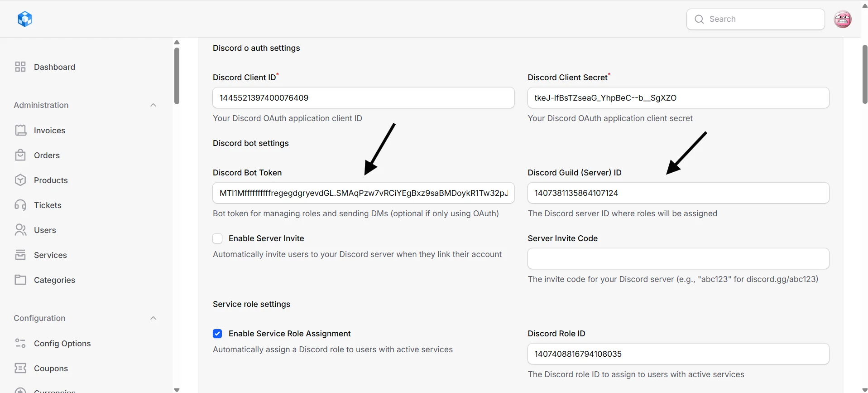Click the sidebar scroll down arrow
868x393 pixels.
pos(177,390)
